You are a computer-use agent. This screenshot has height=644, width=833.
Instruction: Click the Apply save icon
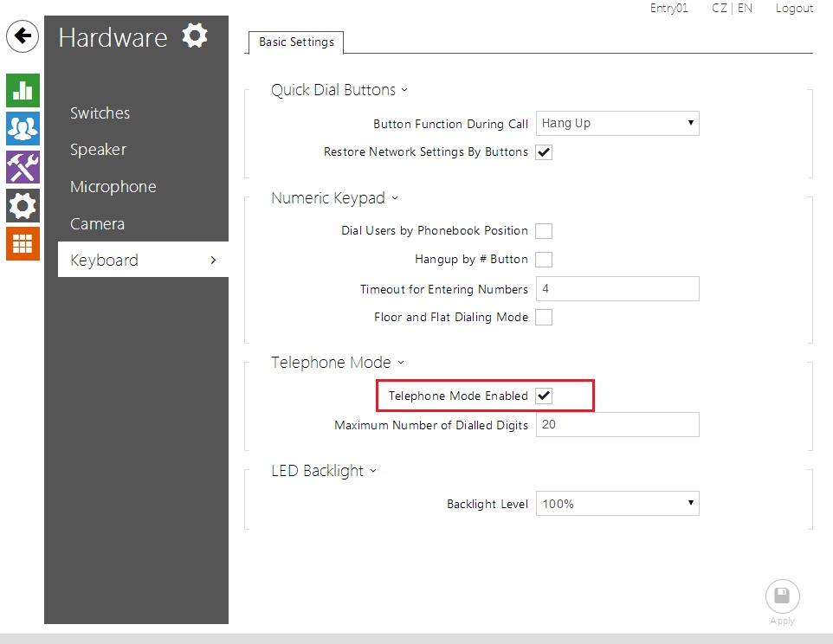coord(782,596)
